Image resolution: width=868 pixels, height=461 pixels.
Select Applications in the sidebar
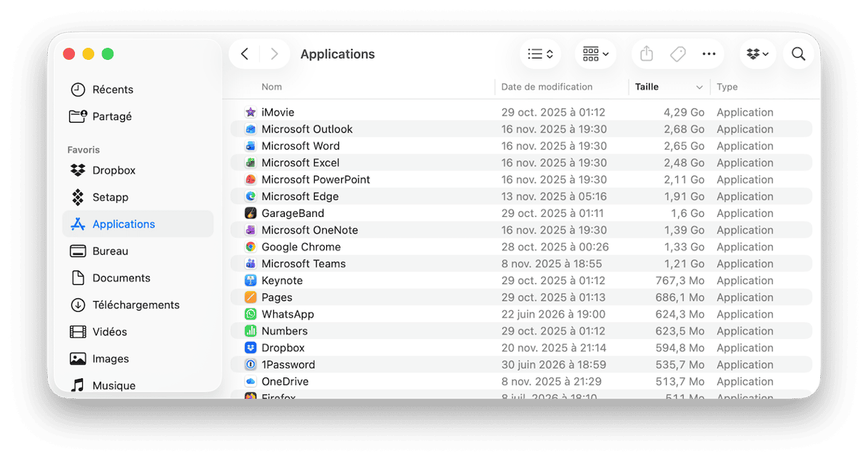(138, 224)
